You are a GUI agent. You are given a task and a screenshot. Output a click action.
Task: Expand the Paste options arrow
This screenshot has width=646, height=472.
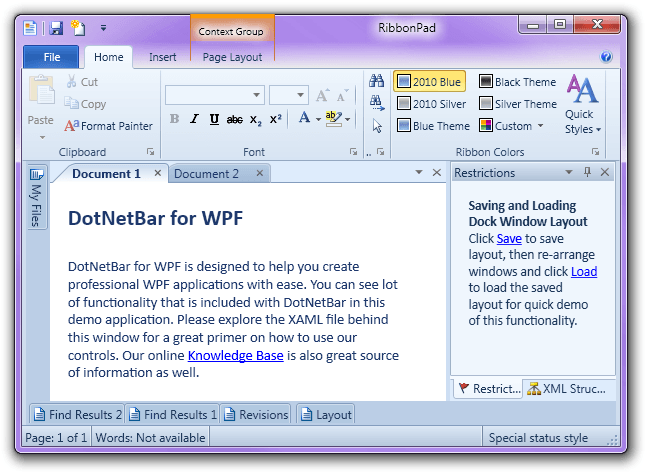(x=42, y=137)
